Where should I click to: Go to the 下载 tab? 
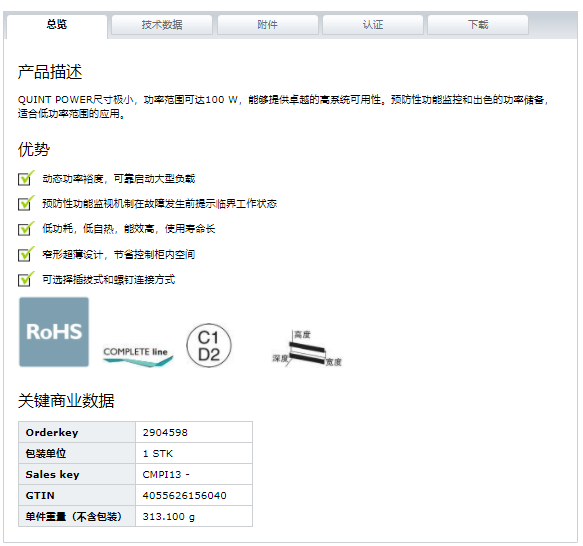click(478, 25)
